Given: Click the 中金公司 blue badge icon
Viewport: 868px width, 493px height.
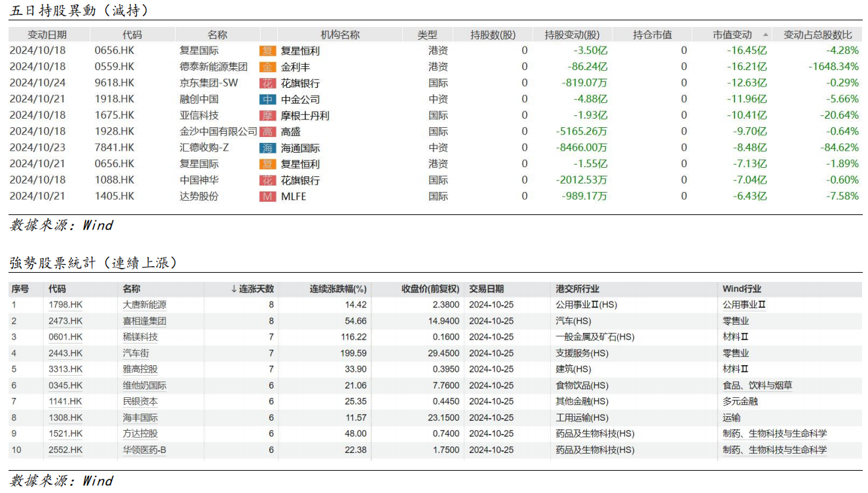Looking at the screenshot, I should point(267,100).
